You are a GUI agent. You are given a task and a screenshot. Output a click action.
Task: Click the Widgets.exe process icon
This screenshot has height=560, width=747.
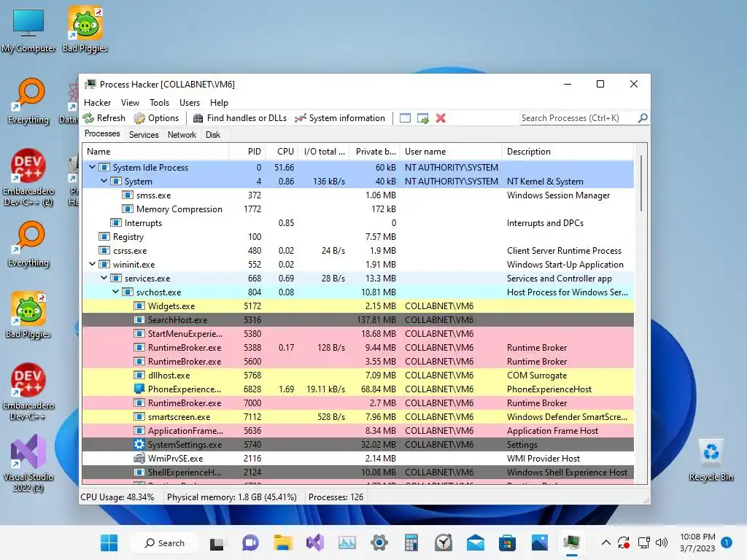pyautogui.click(x=139, y=306)
